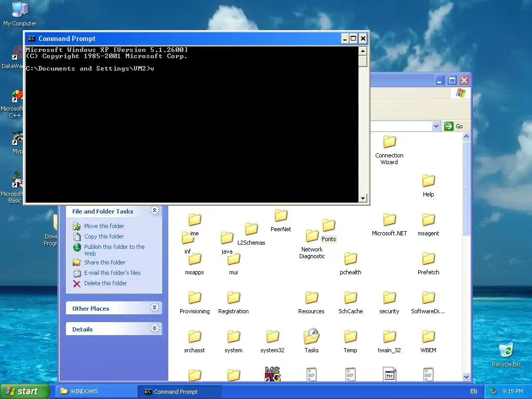Select the L2Schemas folder

click(x=251, y=234)
